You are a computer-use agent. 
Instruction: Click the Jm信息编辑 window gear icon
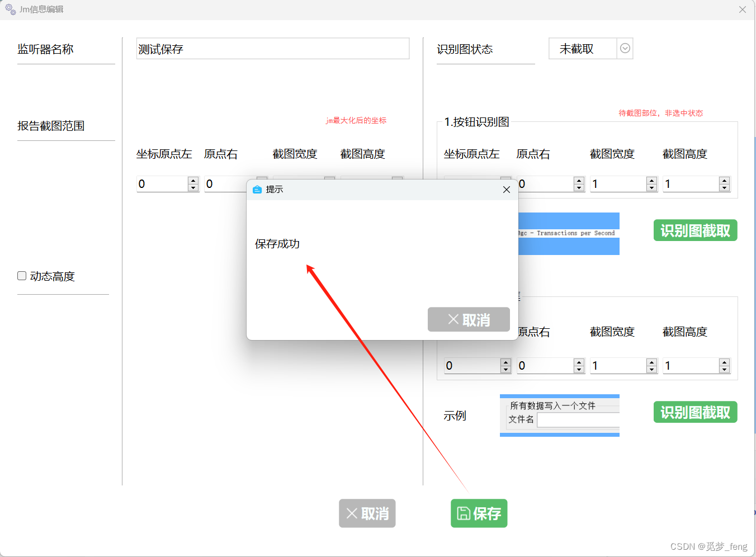11,10
